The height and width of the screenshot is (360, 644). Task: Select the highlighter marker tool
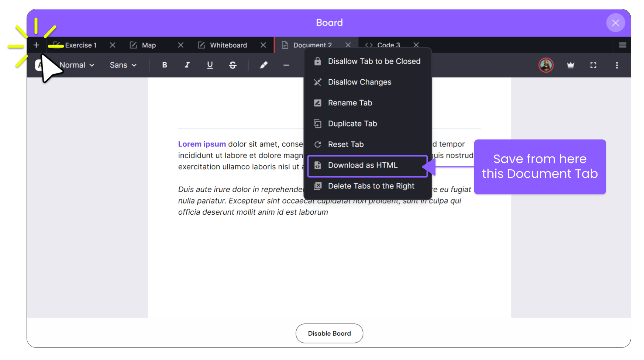264,65
